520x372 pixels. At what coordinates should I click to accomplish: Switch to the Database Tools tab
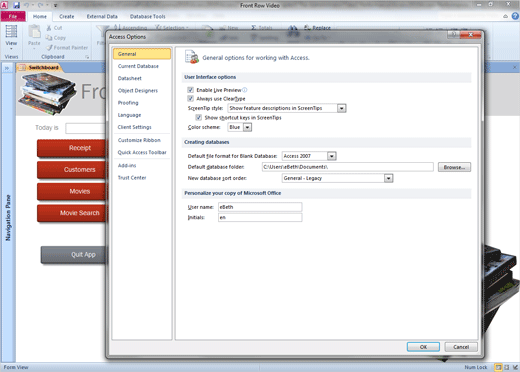[x=147, y=16]
